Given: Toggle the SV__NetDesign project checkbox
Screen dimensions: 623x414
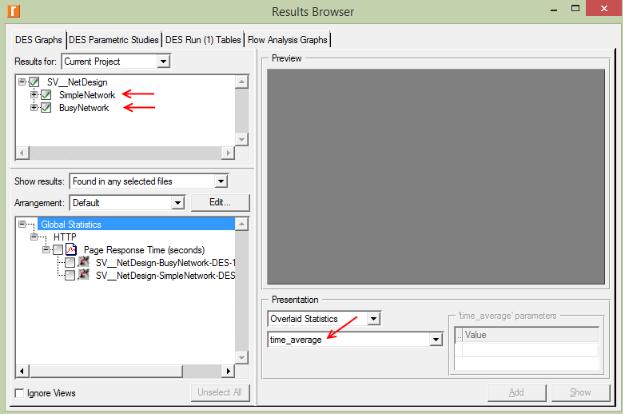Looking at the screenshot, I should click(x=34, y=82).
